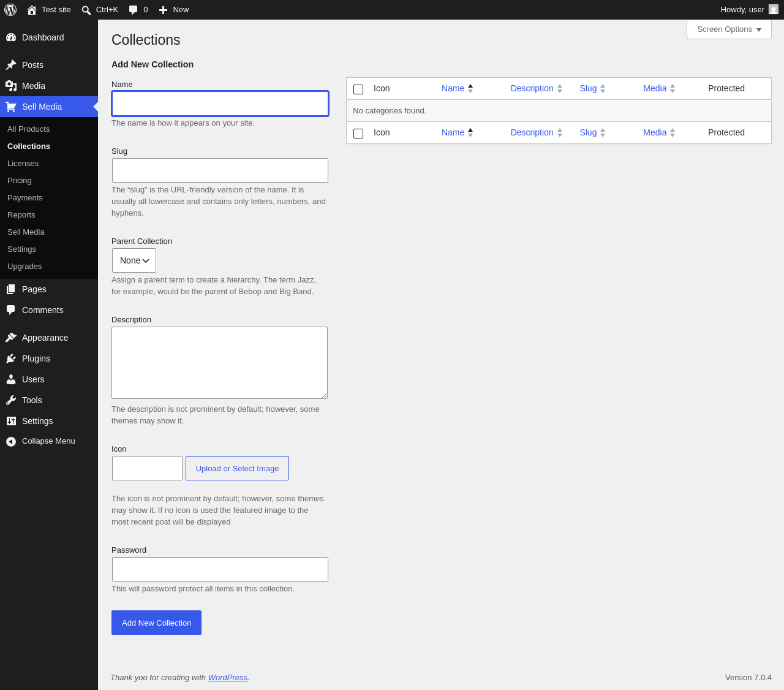Click the Users person icon
The width and height of the screenshot is (784, 690).
(11, 379)
